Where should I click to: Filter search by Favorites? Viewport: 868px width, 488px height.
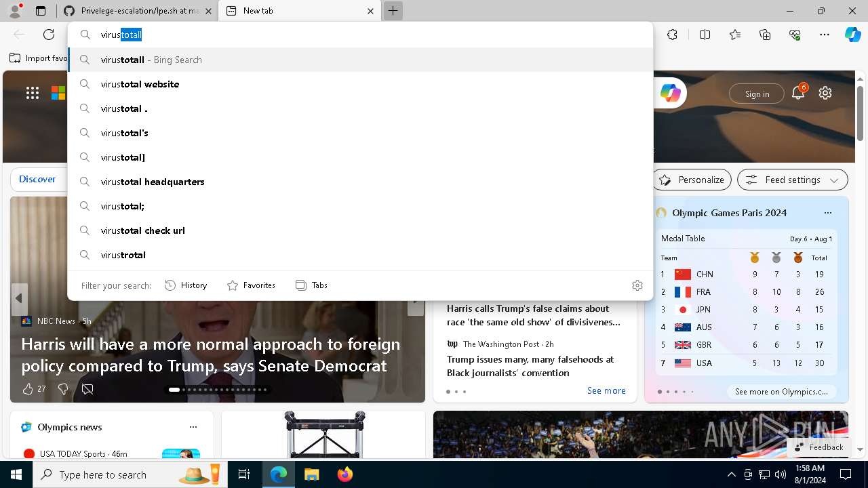point(252,285)
